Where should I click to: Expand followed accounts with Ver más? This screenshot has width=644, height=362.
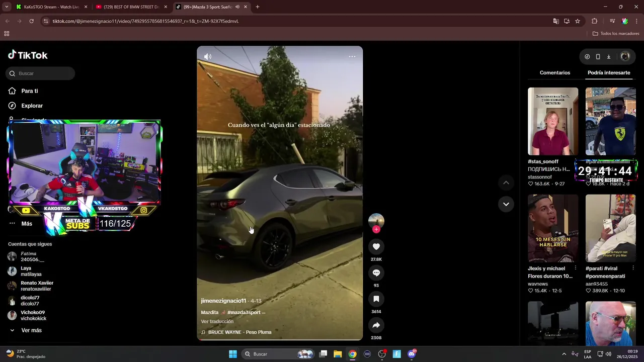(x=31, y=330)
